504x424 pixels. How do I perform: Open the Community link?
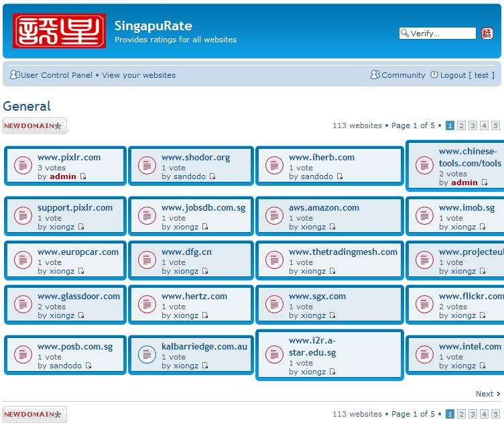(x=403, y=75)
